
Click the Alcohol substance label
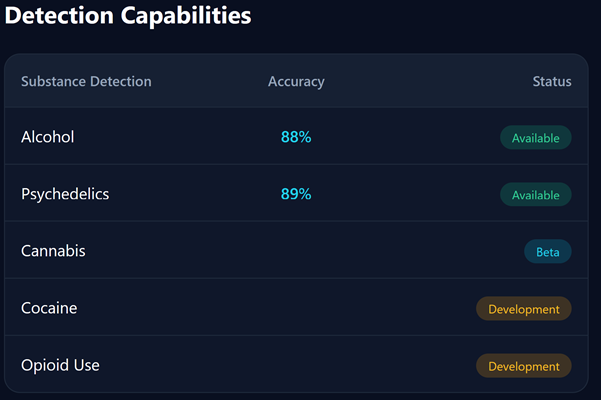[x=48, y=137]
